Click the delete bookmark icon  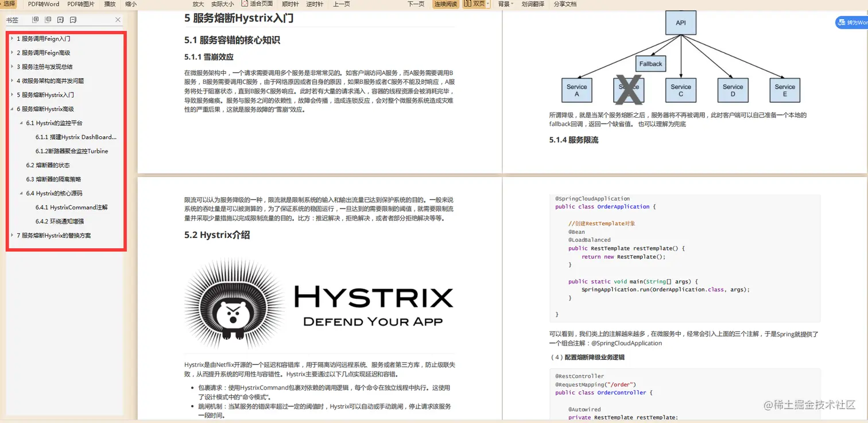[73, 20]
